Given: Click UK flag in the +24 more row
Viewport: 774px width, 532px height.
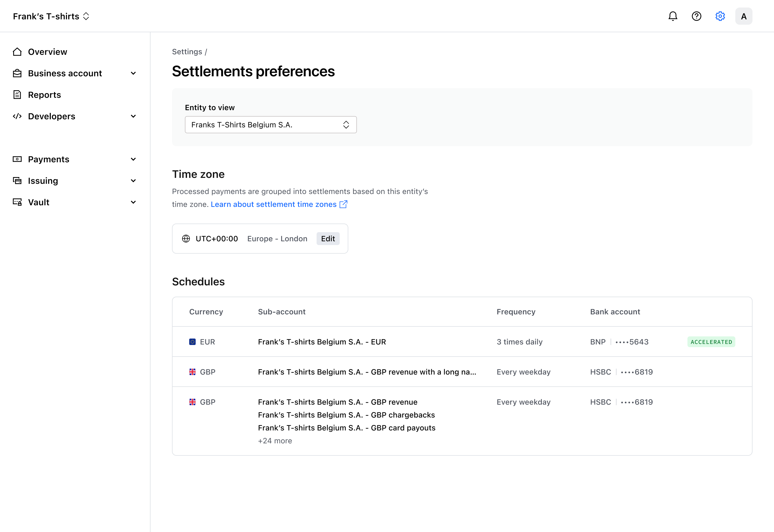Looking at the screenshot, I should point(192,402).
